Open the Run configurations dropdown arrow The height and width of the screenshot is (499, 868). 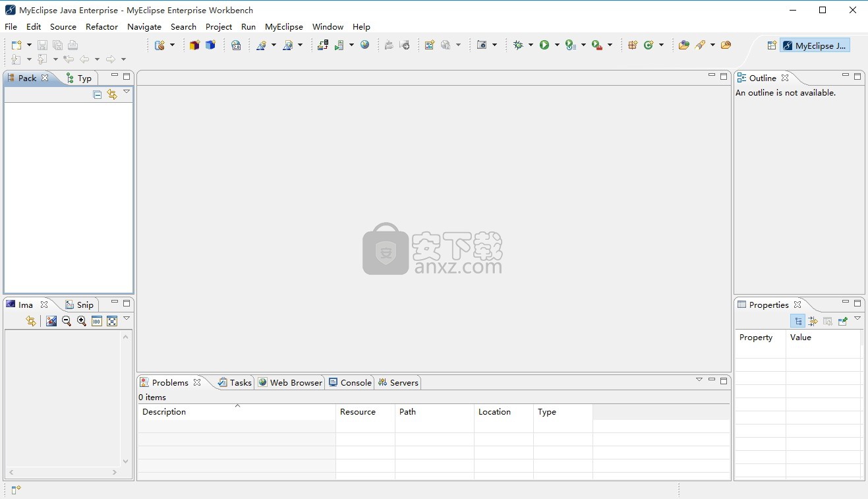(557, 45)
